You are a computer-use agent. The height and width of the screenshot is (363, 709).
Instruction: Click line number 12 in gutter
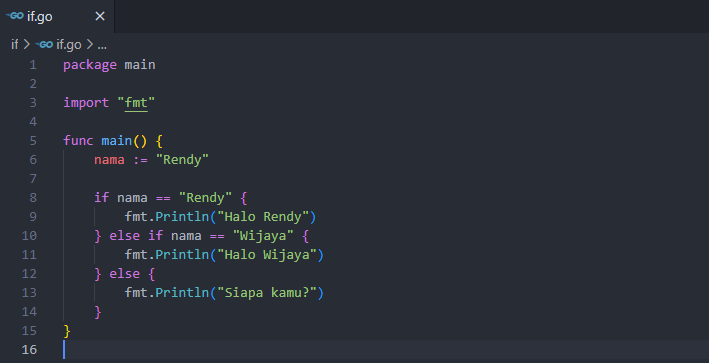(x=29, y=273)
